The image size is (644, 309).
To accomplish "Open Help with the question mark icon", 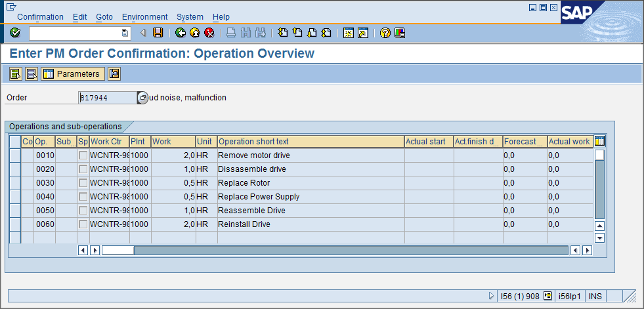I will 385,33.
